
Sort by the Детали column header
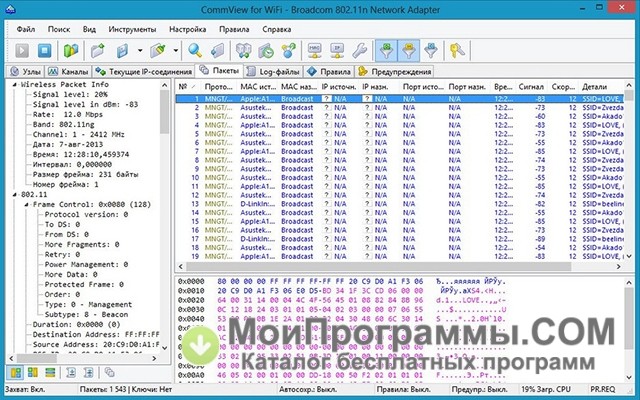point(601,87)
